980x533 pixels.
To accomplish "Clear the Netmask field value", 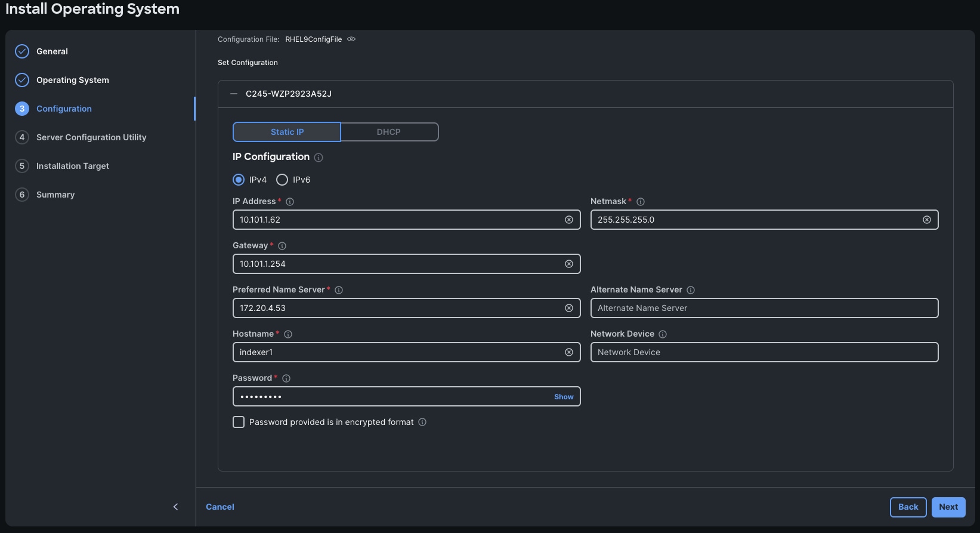I will tap(927, 220).
